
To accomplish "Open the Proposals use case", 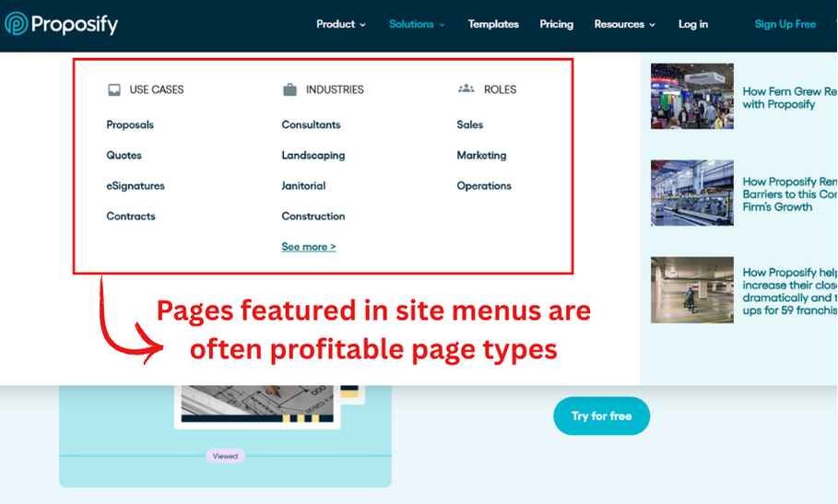I will coord(130,124).
